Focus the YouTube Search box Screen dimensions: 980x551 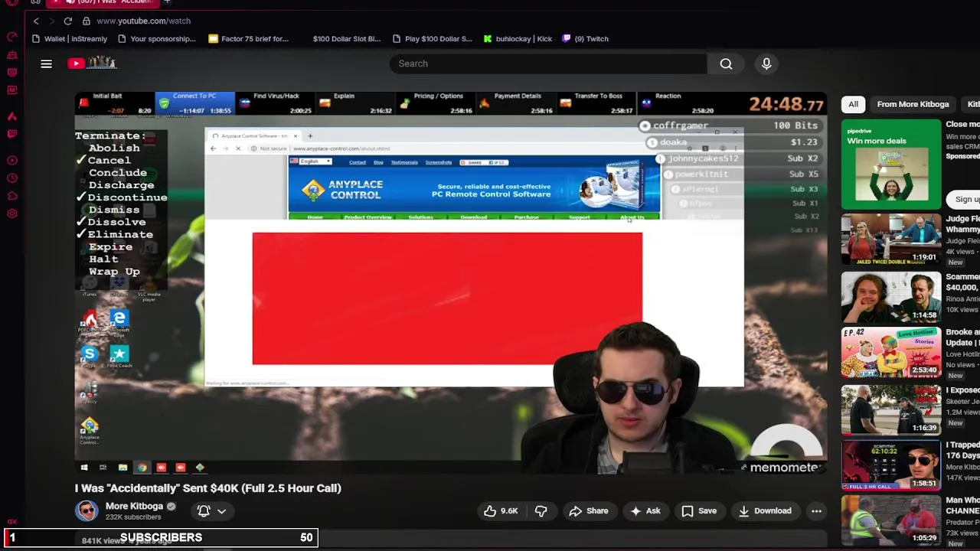click(548, 64)
